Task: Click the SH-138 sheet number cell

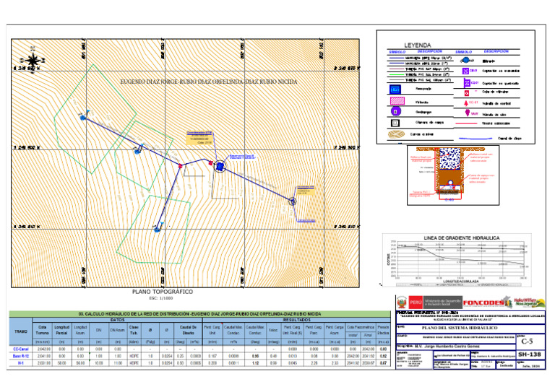Action: click(530, 354)
